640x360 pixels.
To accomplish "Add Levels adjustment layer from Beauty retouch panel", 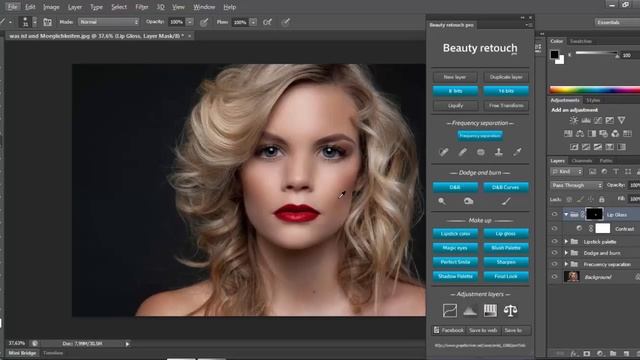I will click(470, 311).
